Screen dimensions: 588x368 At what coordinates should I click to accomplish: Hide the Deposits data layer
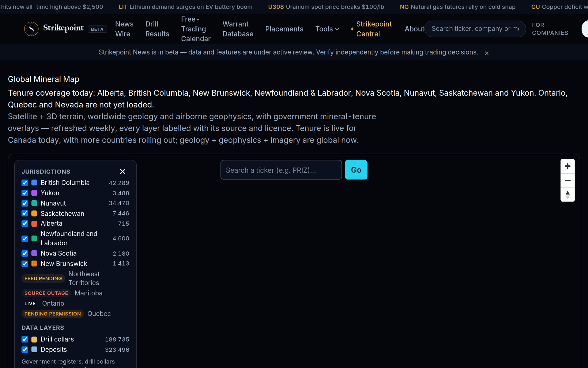click(25, 350)
